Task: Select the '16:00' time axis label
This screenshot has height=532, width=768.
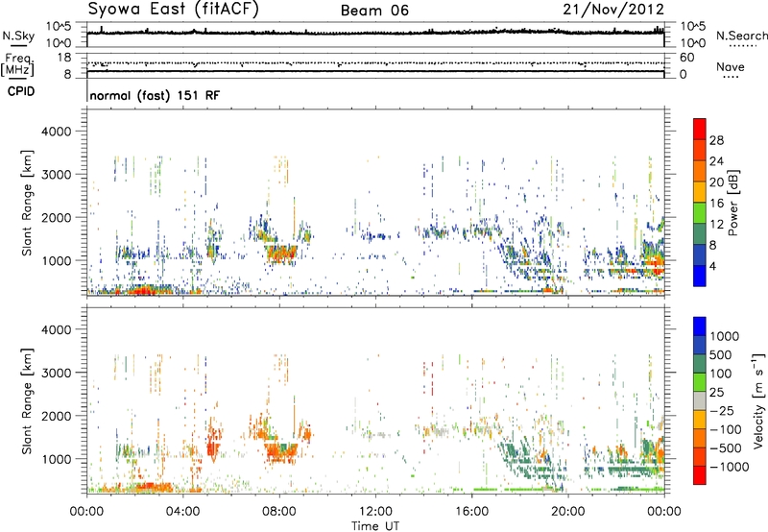Action: pyautogui.click(x=471, y=512)
